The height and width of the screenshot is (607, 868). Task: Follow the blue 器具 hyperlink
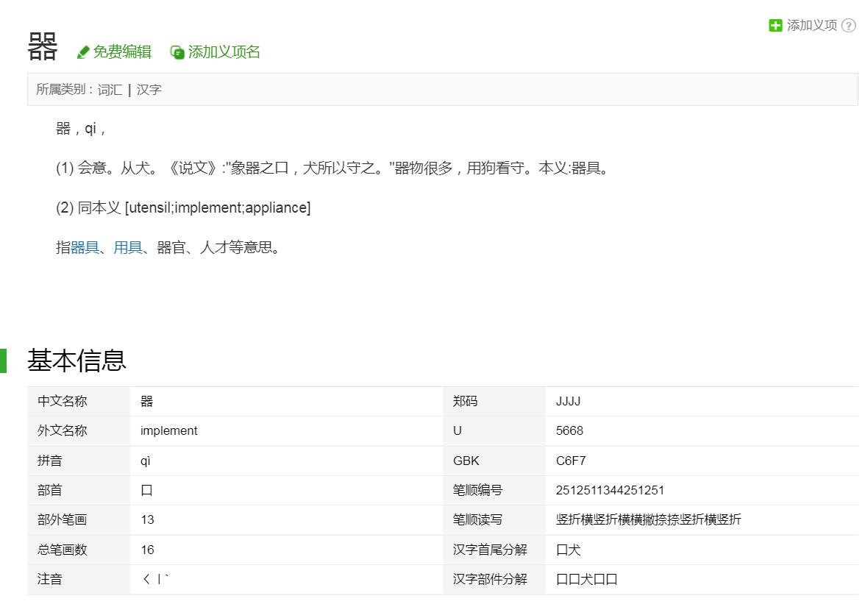point(85,248)
